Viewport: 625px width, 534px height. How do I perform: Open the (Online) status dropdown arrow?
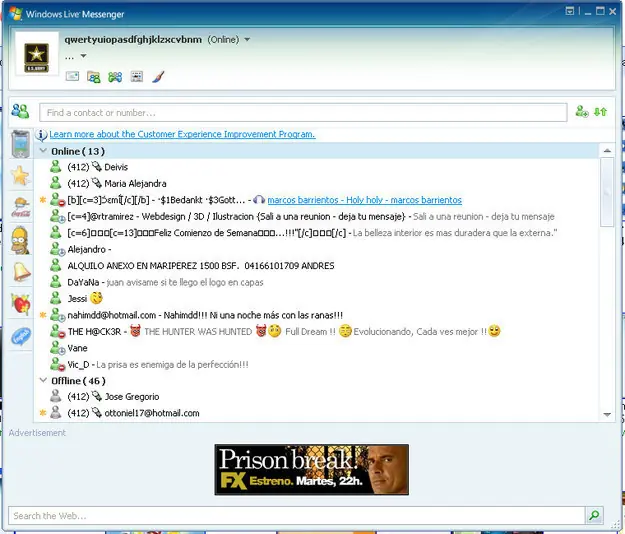point(247,39)
